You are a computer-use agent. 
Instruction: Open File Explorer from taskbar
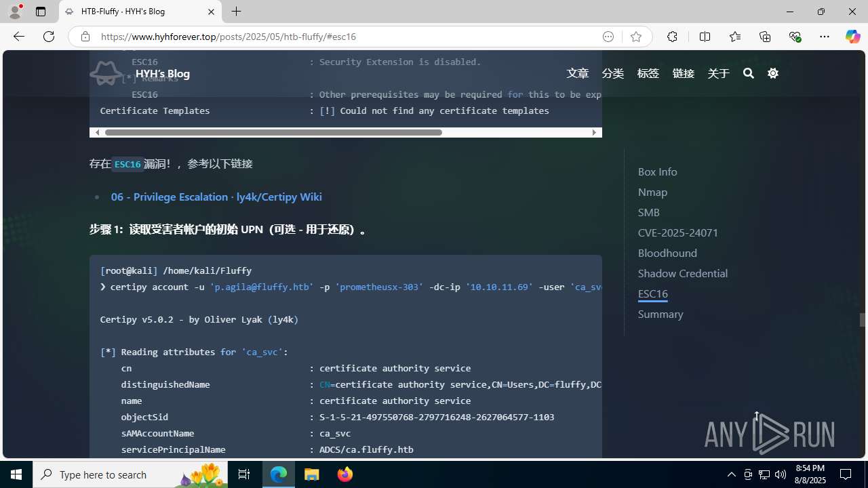click(312, 474)
